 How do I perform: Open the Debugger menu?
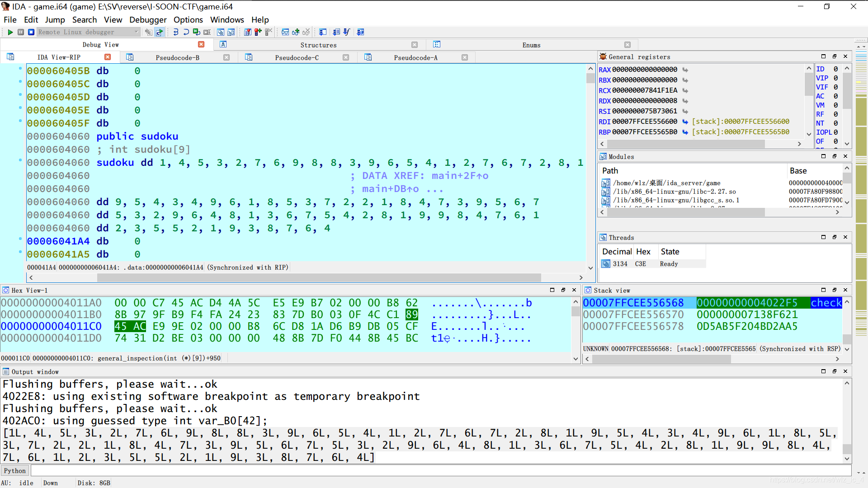coord(148,20)
